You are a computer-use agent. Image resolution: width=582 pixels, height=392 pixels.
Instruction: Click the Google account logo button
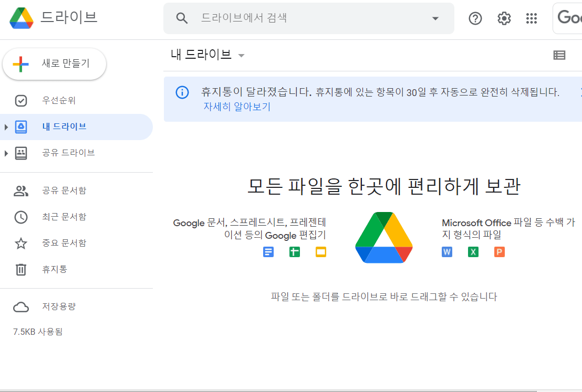coord(567,18)
